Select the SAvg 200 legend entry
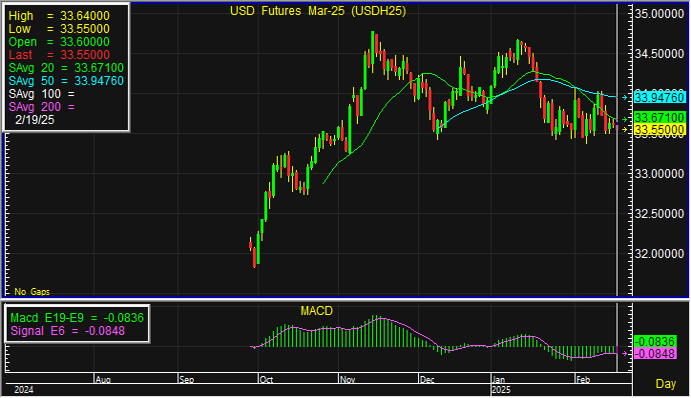This screenshot has height=398, width=691. click(41, 107)
